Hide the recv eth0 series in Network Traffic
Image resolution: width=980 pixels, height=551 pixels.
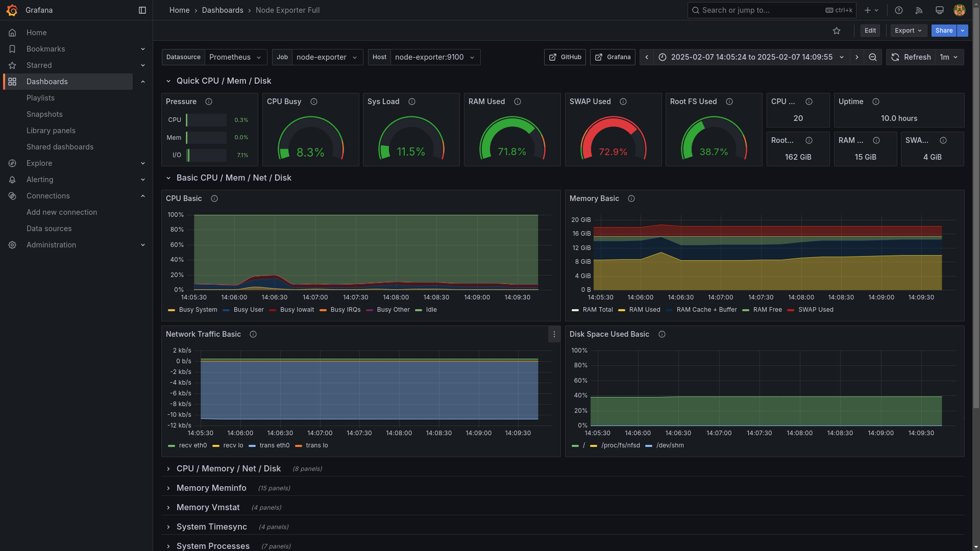click(193, 445)
